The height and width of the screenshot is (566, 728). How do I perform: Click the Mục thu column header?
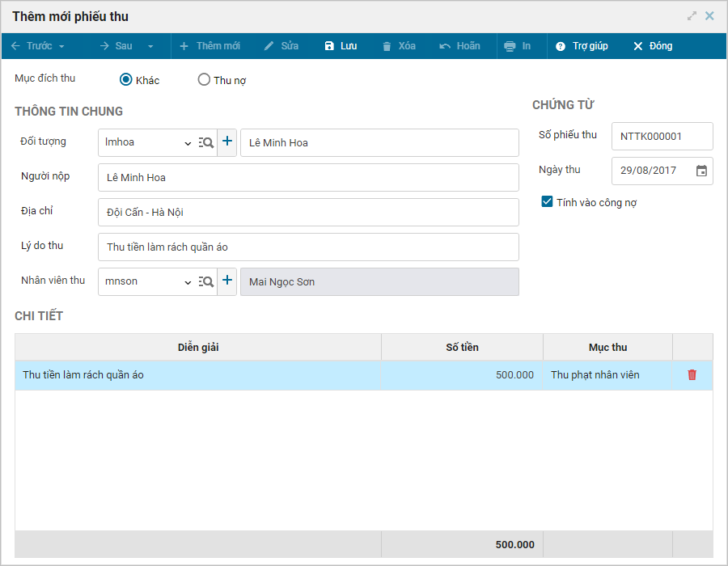point(607,347)
